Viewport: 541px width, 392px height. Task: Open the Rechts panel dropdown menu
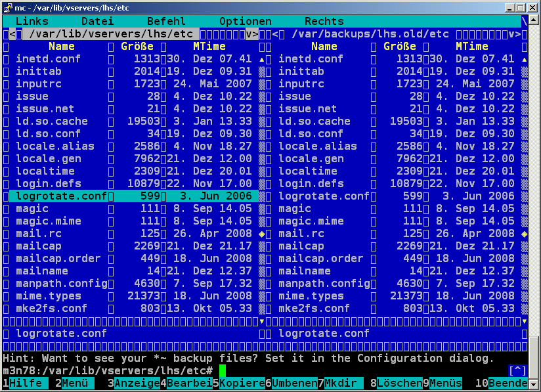(324, 22)
